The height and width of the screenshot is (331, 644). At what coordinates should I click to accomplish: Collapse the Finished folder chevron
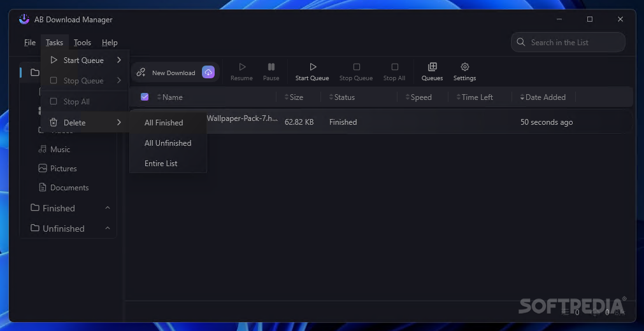108,208
